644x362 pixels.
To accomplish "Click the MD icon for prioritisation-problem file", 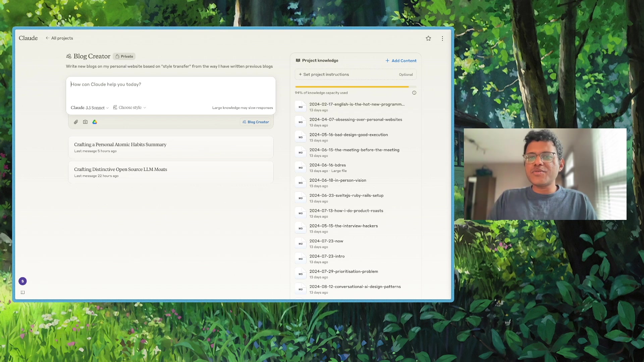I will click(x=301, y=274).
